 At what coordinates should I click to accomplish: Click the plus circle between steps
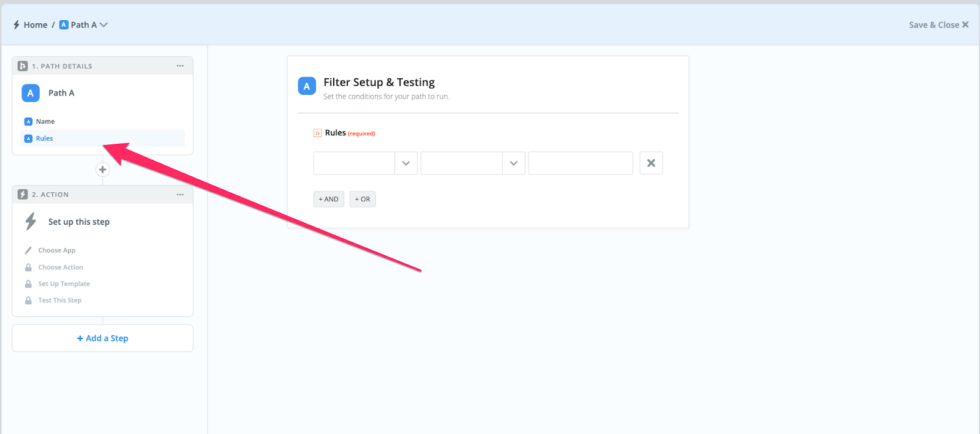point(102,170)
